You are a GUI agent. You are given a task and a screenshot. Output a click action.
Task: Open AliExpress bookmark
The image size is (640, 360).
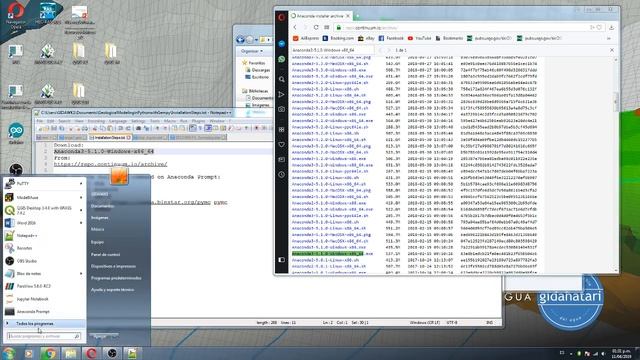(x=305, y=38)
